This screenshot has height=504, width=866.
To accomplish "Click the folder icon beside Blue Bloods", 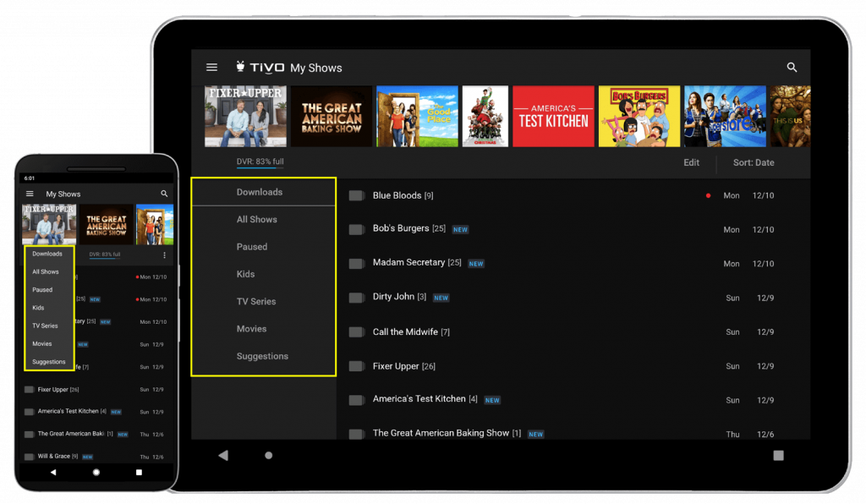I will point(357,195).
